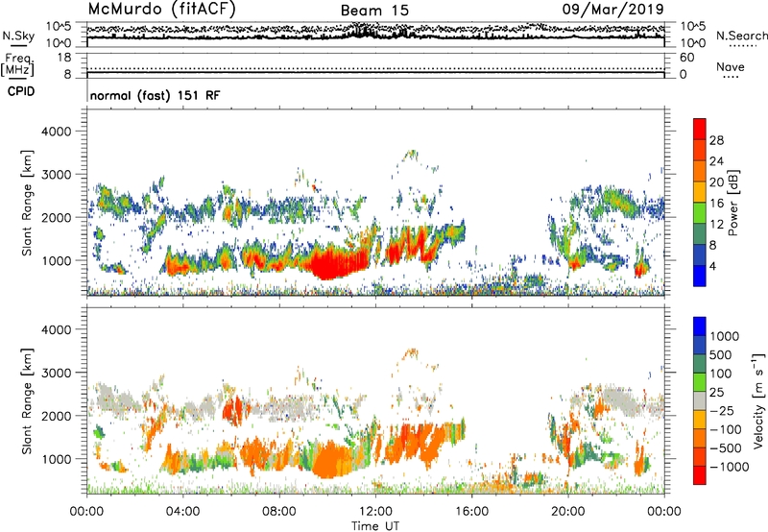Click the blue top of the velocity colorbar
Screen dimensions: 768x532
click(x=700, y=326)
